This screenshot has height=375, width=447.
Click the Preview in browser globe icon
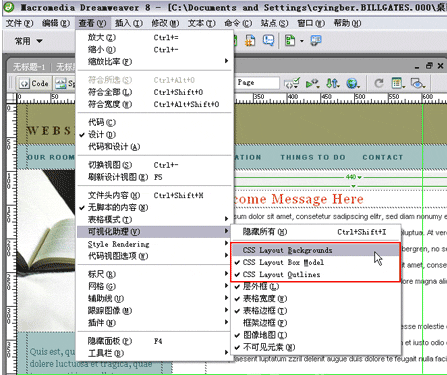point(353,83)
